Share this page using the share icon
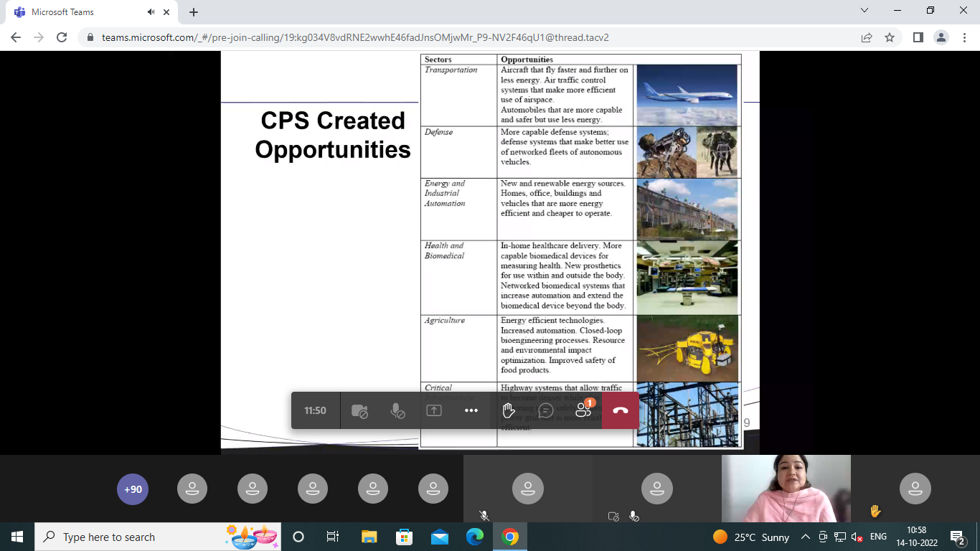 [x=867, y=37]
